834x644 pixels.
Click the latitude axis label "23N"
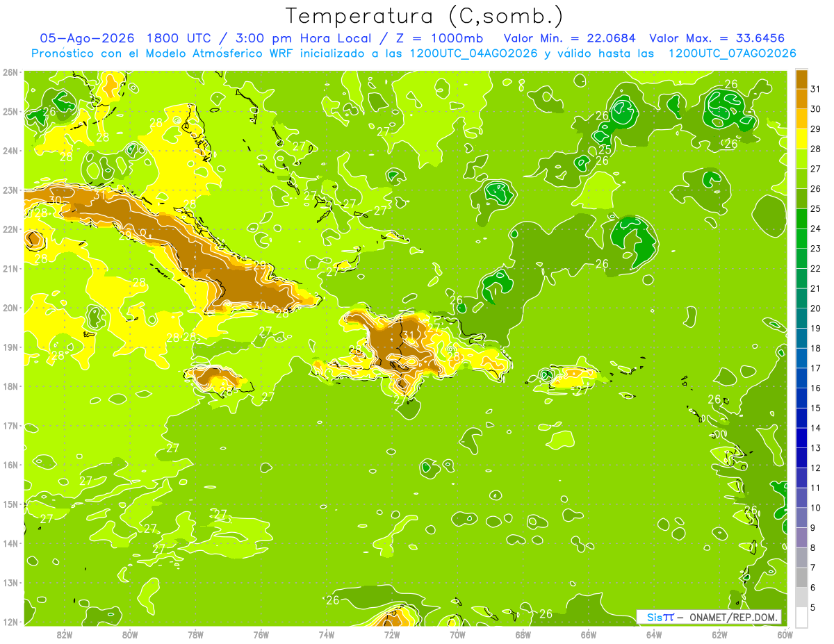pyautogui.click(x=11, y=190)
